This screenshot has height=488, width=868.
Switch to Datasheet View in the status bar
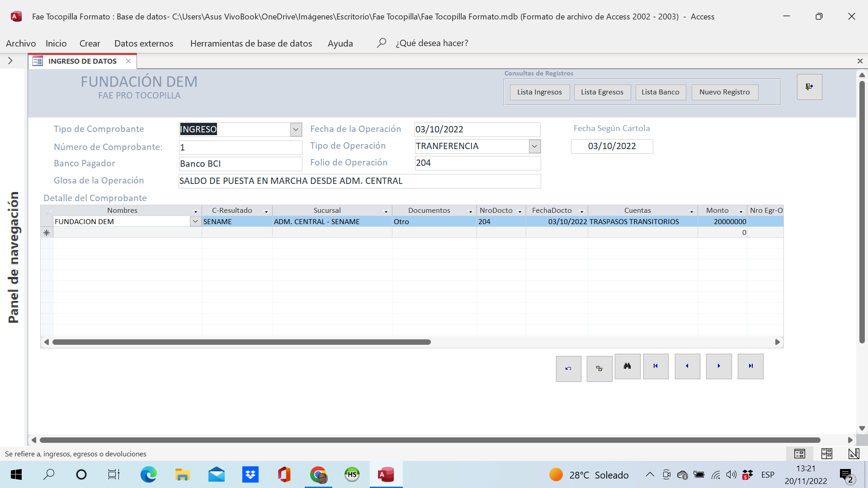click(x=827, y=453)
